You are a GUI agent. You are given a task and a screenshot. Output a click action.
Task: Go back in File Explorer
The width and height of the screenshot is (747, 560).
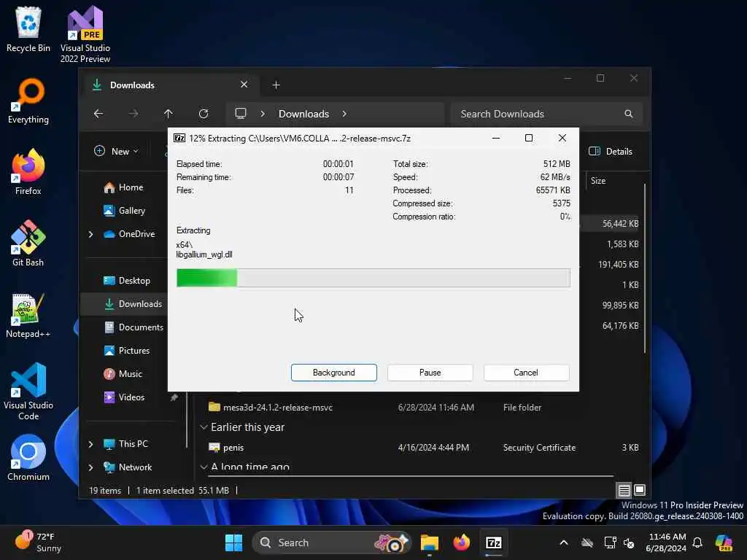pos(98,114)
